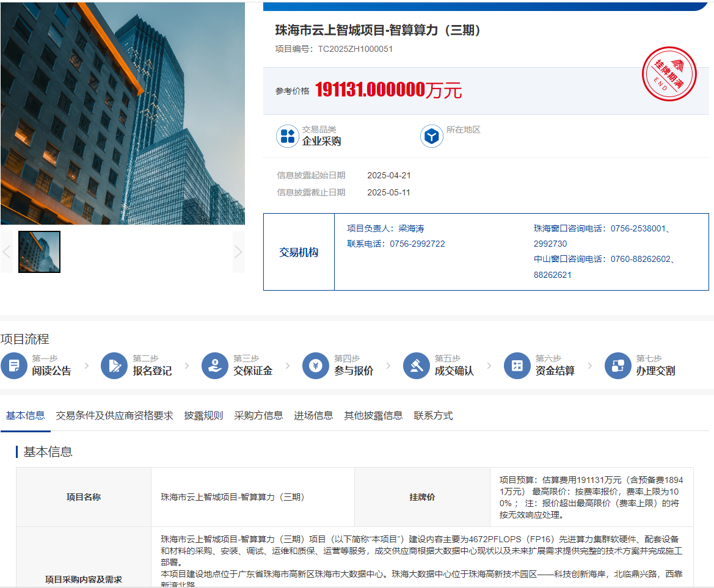The image size is (714, 588).
Task: Click 项目负责人：梁海涛 text
Action: tap(385, 228)
